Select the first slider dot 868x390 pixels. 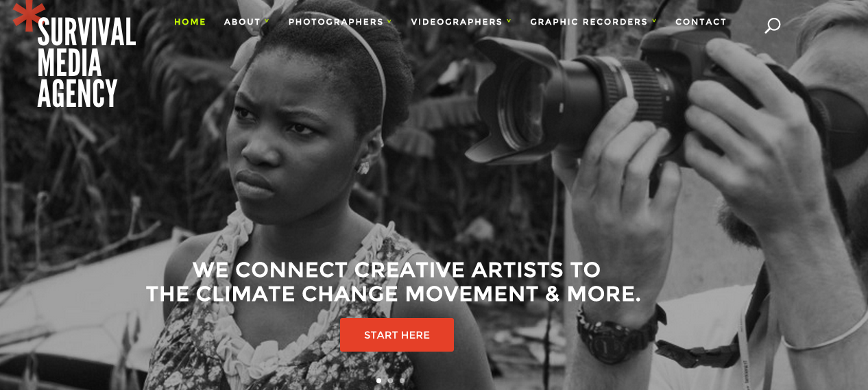pyautogui.click(x=379, y=380)
